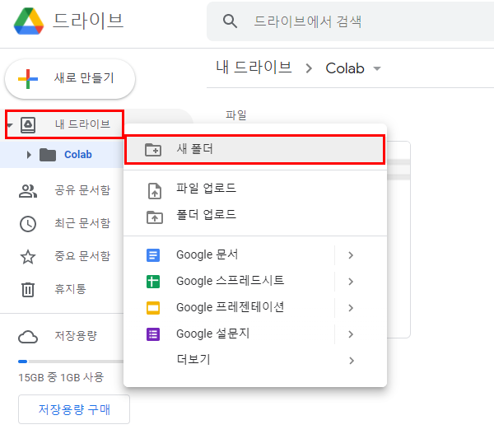Viewport: 494px width, 448px height.
Task: Click the 드라이브에서 검색 search field
Action: (351, 21)
